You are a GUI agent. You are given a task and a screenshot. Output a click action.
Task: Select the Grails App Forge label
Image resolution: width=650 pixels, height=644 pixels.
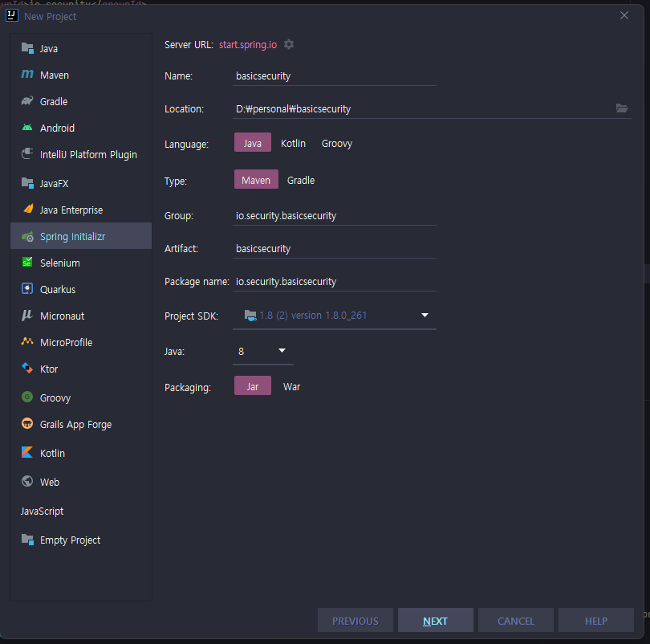point(76,425)
